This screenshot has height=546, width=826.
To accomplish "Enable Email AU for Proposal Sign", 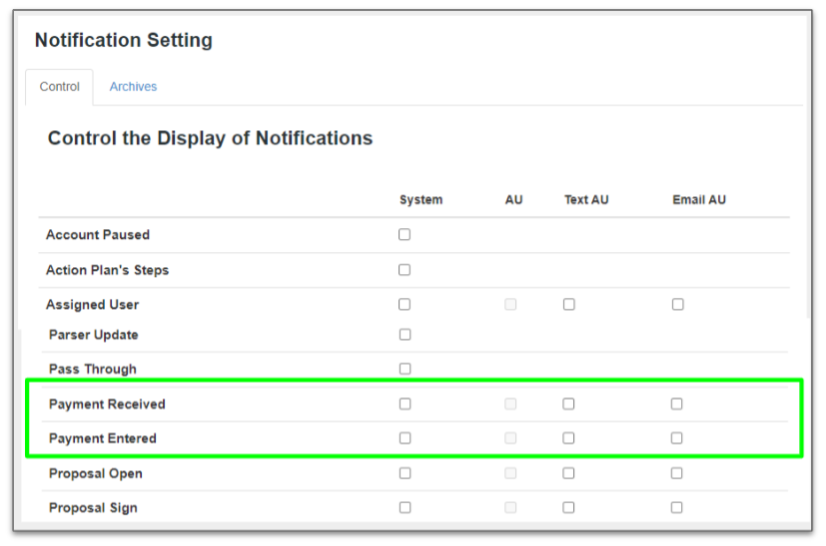I will click(676, 508).
